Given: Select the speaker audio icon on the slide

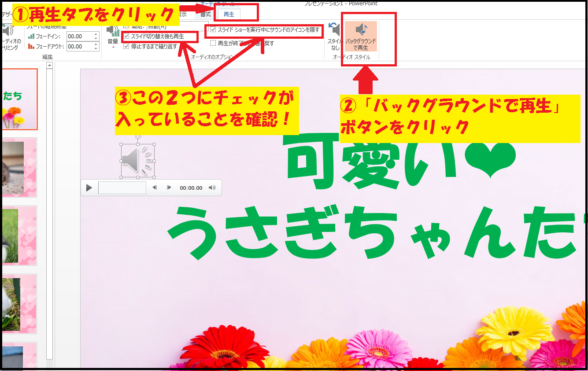Looking at the screenshot, I should click(x=138, y=161).
